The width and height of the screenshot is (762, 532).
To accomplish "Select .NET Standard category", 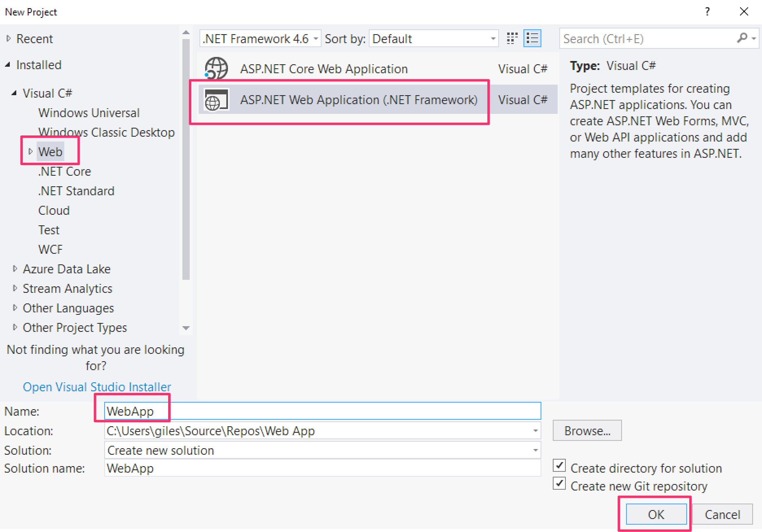I will 76,191.
